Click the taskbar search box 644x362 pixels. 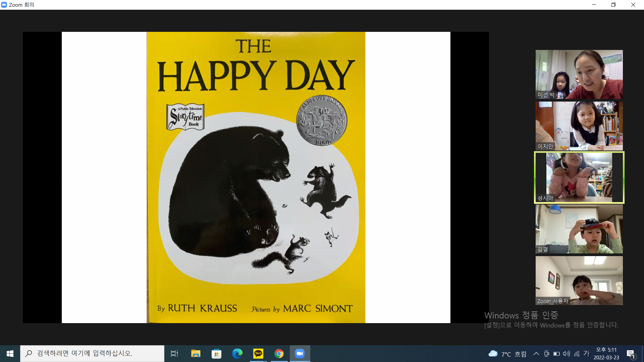[92, 354]
